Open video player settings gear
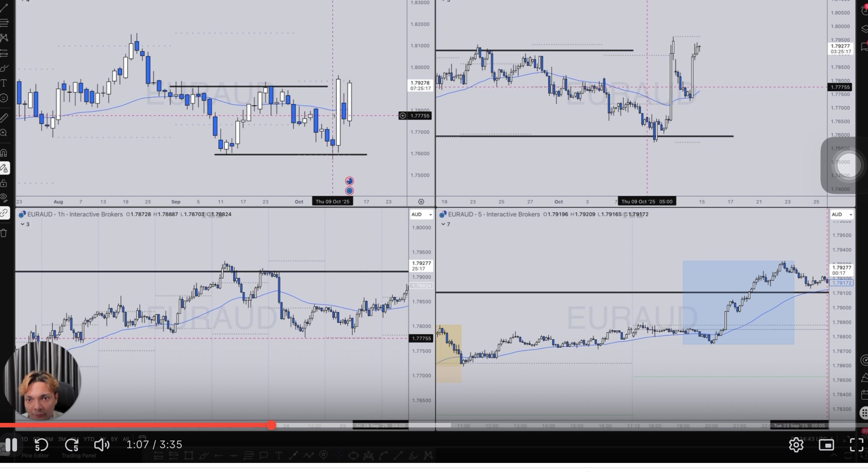 tap(796, 445)
